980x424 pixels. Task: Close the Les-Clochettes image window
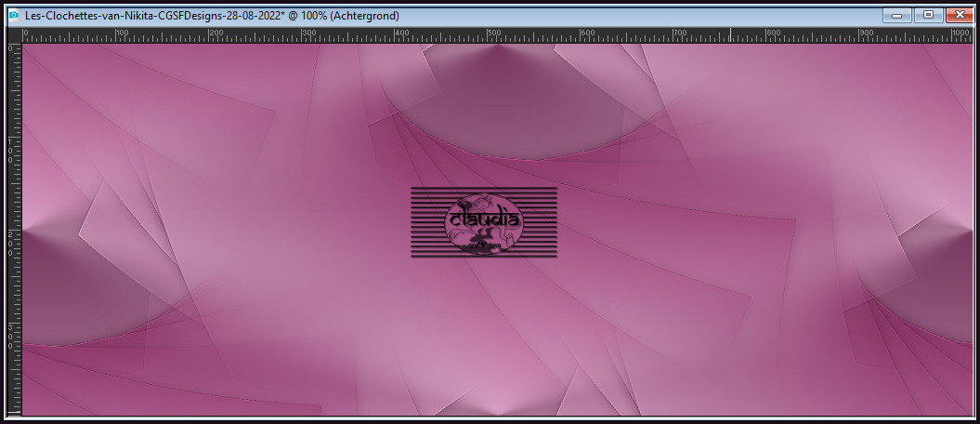(960, 16)
